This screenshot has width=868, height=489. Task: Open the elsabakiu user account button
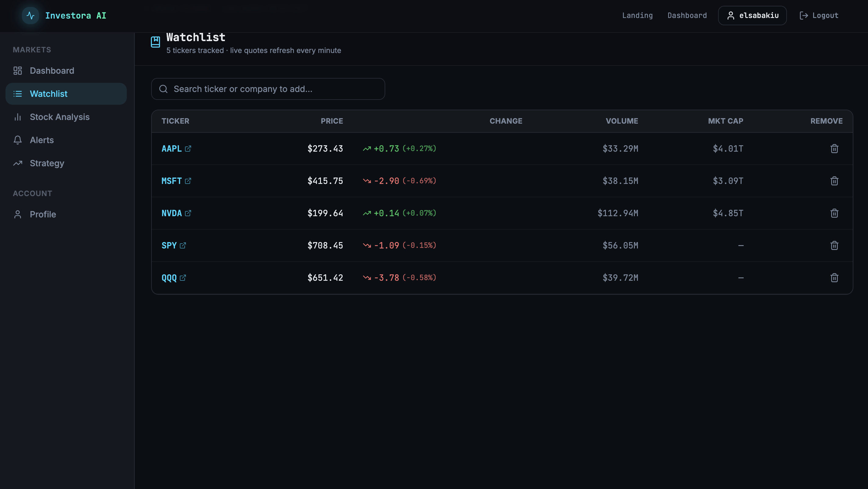pyautogui.click(x=752, y=16)
